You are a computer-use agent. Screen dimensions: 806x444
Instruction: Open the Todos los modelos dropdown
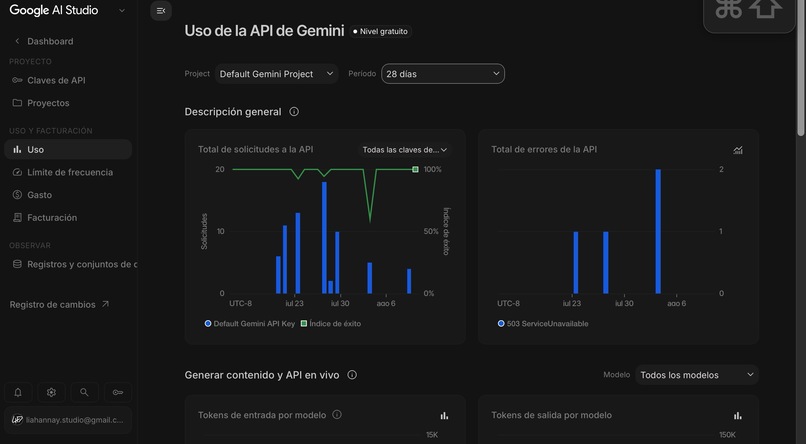point(697,375)
